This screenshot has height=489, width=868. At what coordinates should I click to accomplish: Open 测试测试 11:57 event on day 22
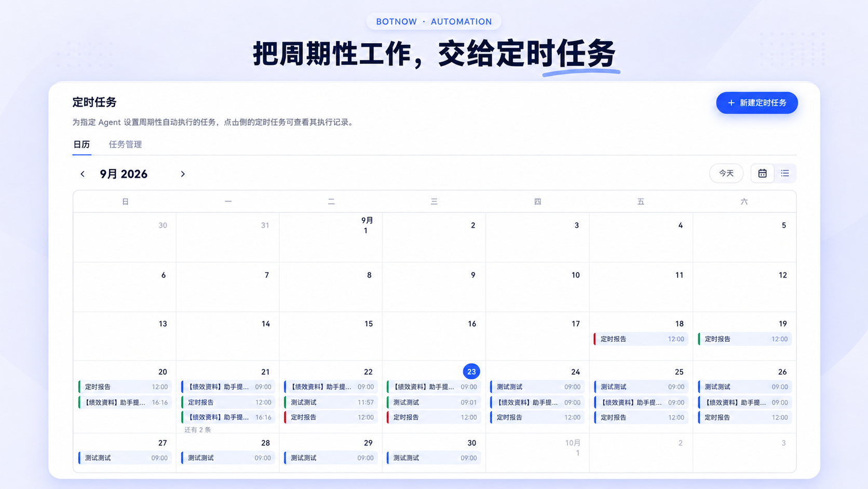(331, 402)
